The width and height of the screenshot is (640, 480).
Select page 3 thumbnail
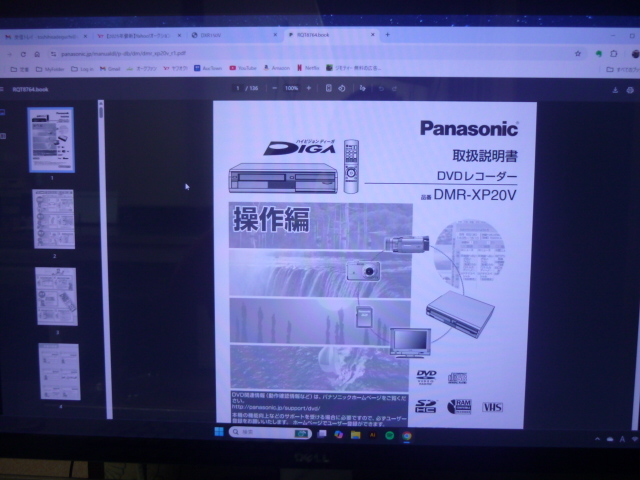(56, 296)
